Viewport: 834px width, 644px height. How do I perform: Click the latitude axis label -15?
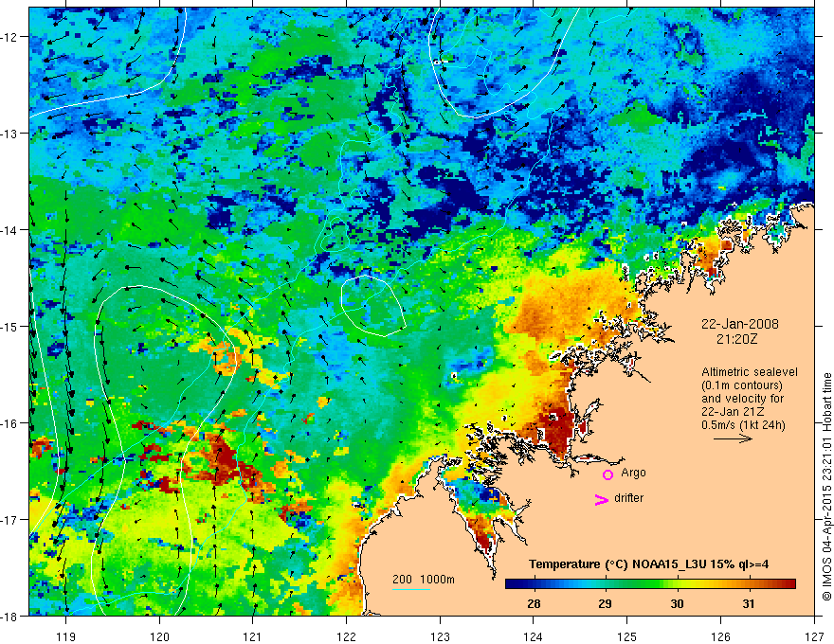point(9,327)
